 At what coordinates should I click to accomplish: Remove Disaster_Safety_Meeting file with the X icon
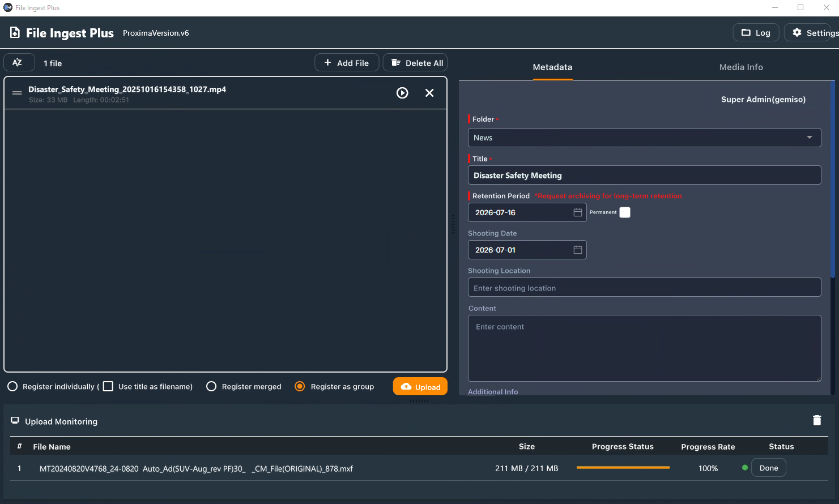tap(429, 93)
